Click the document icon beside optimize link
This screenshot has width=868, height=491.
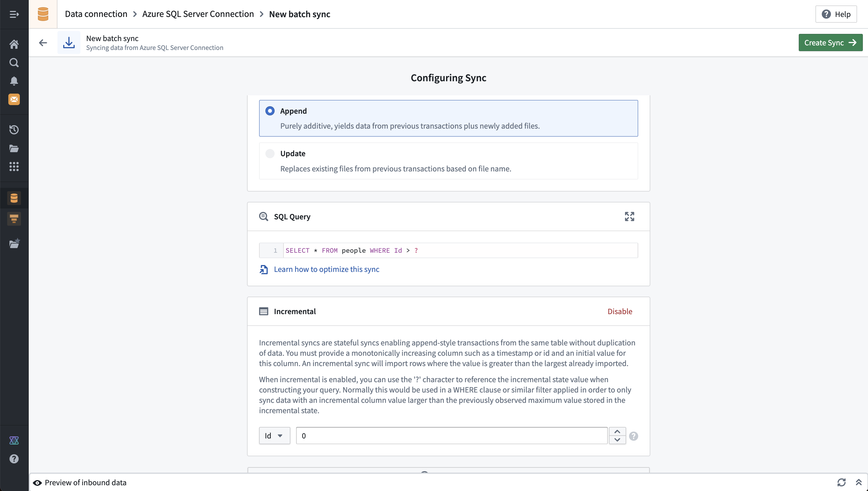(x=264, y=269)
